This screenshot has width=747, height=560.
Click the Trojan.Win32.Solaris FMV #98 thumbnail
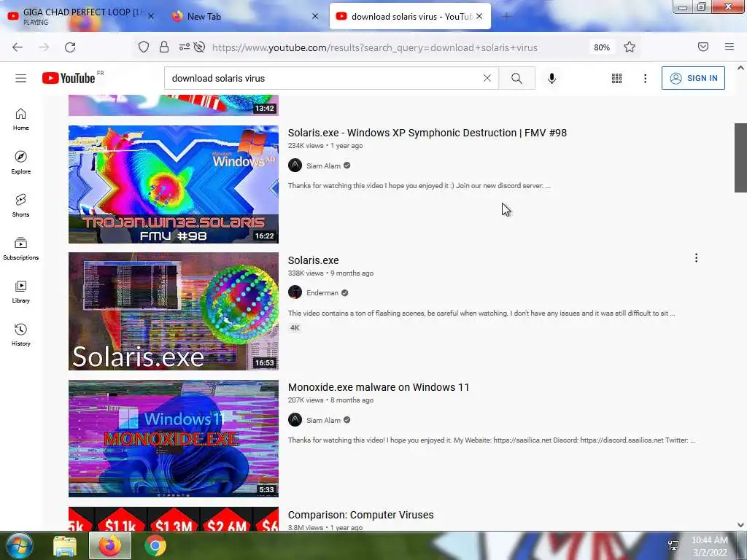174,184
